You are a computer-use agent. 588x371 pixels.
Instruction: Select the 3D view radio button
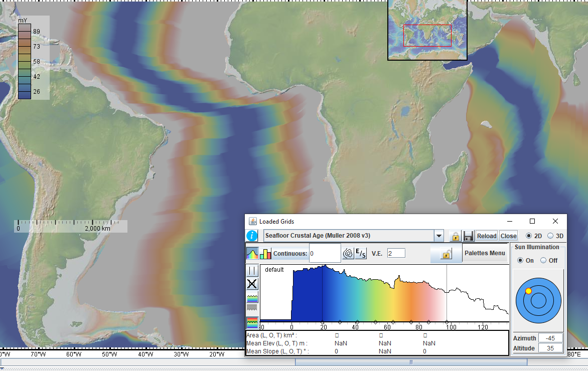coord(550,236)
